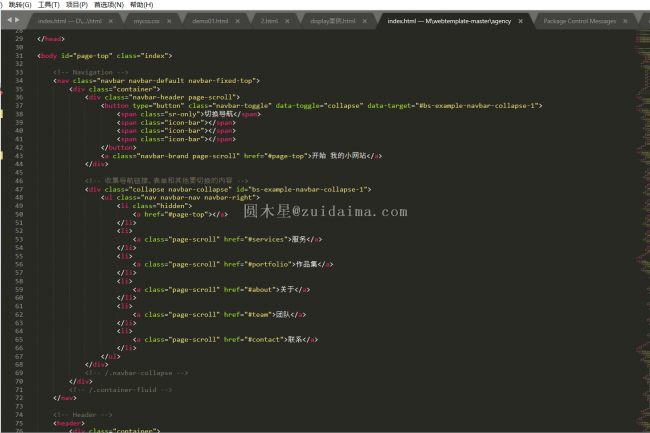The width and height of the screenshot is (650, 433).
Task: Close the 2.html tab
Action: point(293,20)
